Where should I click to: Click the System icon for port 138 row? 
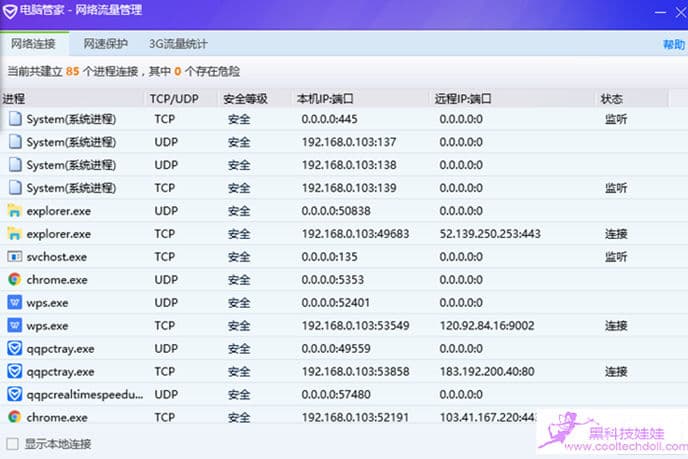15,165
